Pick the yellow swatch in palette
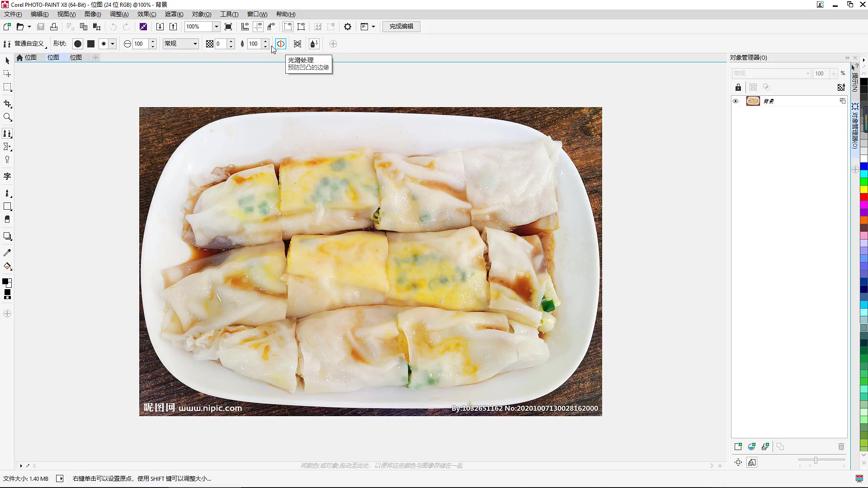The height and width of the screenshot is (488, 868). [x=863, y=189]
